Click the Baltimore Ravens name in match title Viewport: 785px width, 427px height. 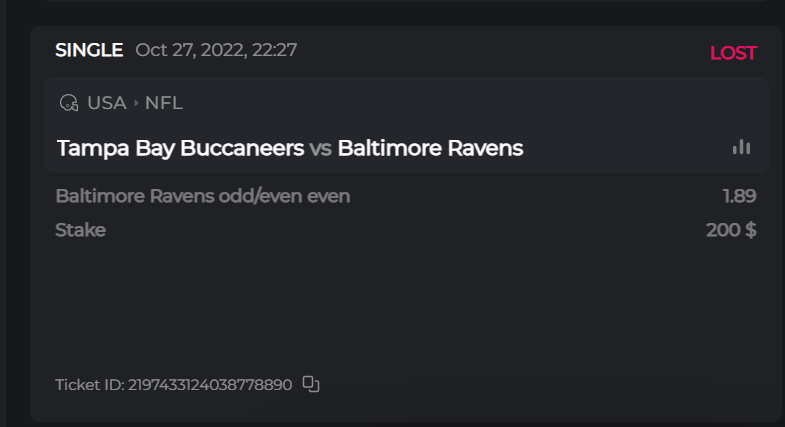(430, 148)
